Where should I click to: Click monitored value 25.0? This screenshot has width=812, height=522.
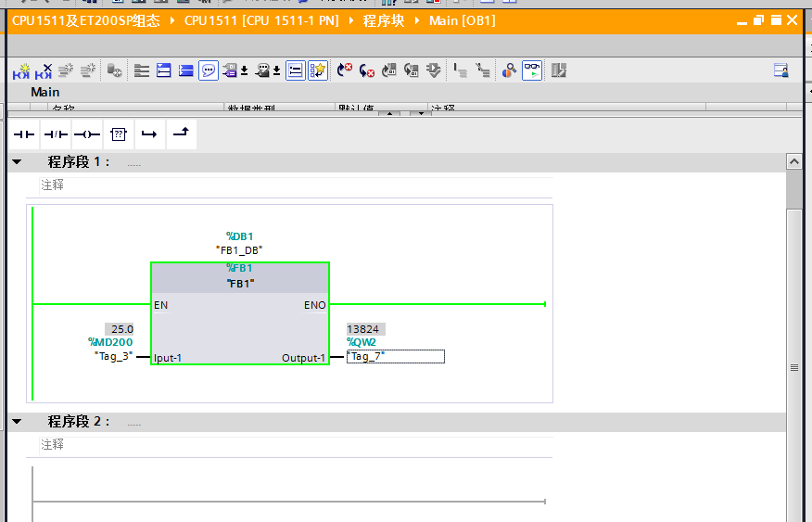(119, 329)
